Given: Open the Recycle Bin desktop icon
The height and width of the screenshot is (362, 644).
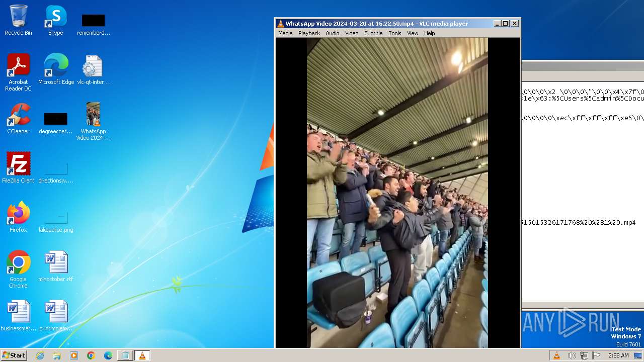Looking at the screenshot, I should 18,20.
